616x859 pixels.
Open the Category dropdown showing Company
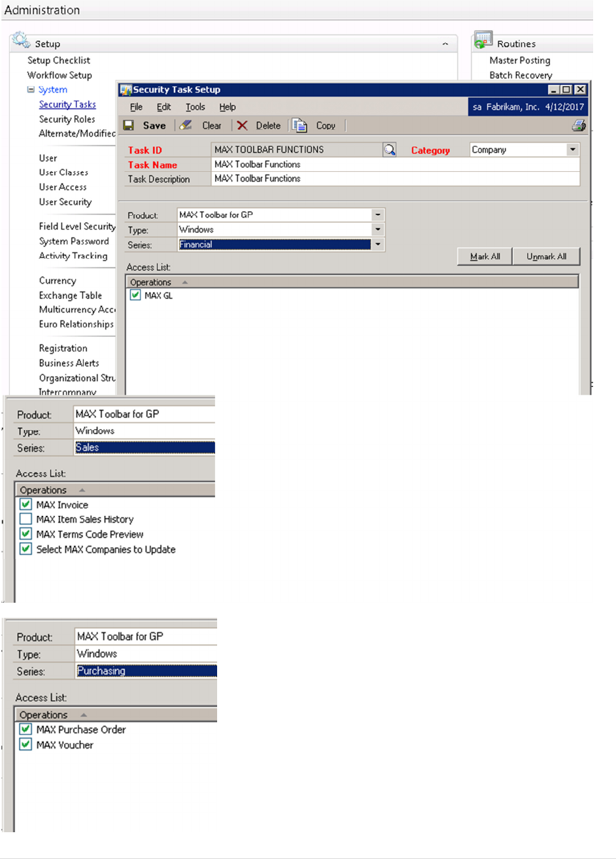point(572,150)
